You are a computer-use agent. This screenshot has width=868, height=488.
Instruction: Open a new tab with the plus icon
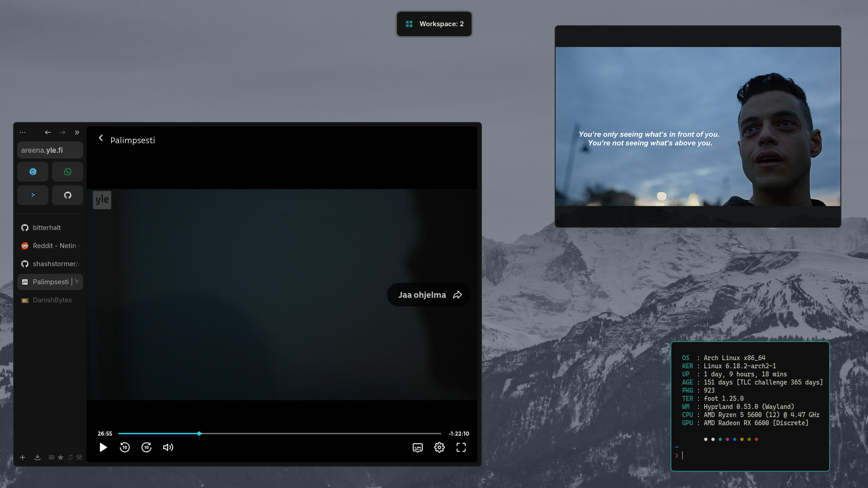tap(23, 457)
